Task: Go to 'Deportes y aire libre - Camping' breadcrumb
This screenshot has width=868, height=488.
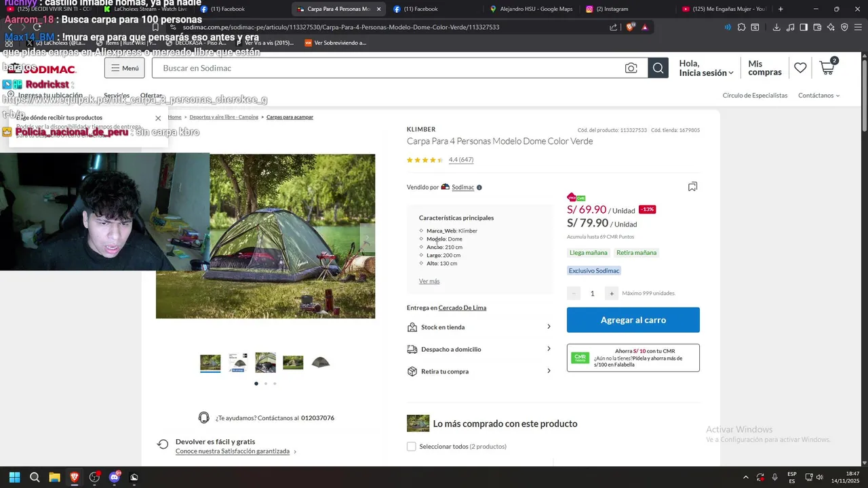Action: pyautogui.click(x=224, y=117)
